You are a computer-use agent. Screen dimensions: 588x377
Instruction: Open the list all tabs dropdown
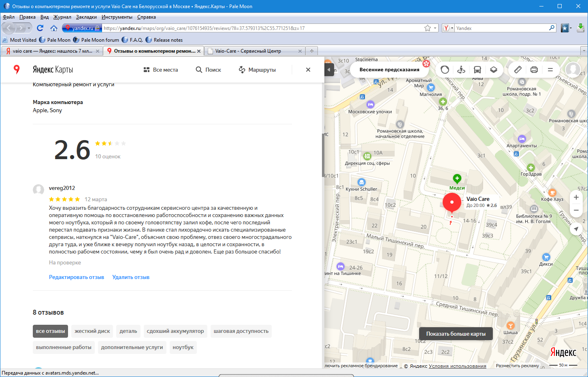point(584,51)
